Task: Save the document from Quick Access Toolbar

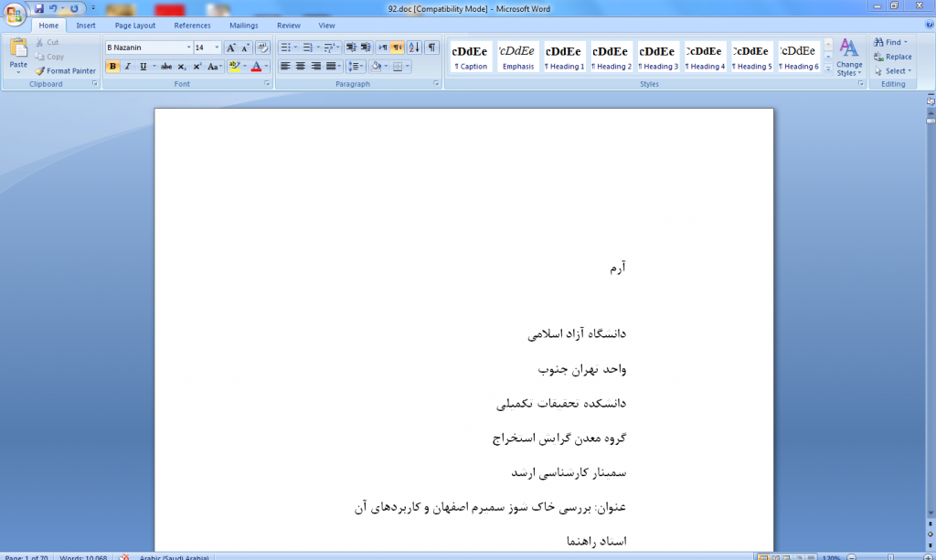Action: (39, 8)
